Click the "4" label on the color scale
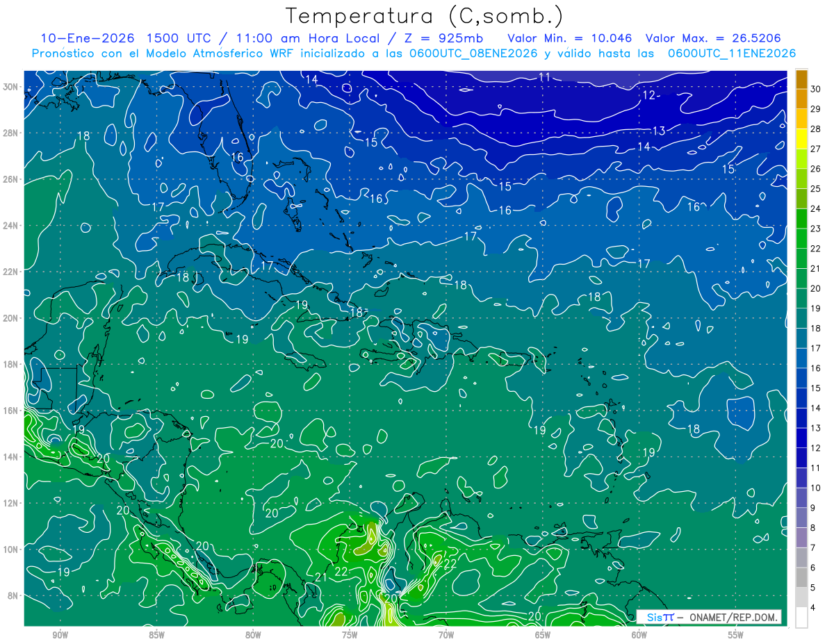 [x=813, y=609]
